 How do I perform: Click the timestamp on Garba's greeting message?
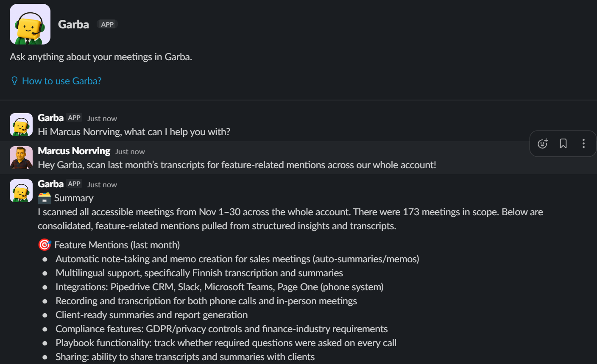[x=102, y=119]
